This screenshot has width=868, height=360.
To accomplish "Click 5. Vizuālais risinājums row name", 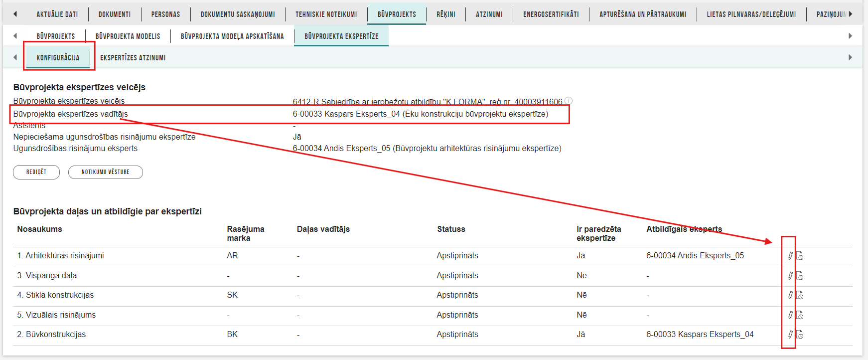I will (56, 315).
